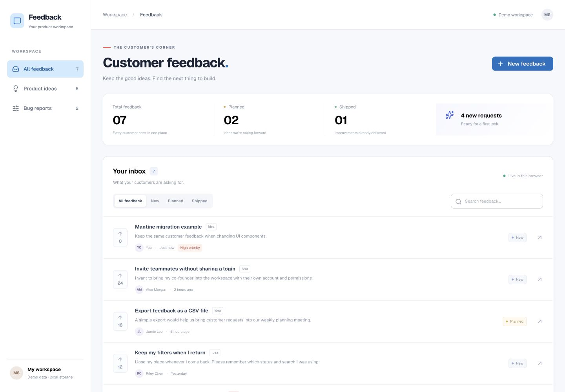Click the New feedback button

pyautogui.click(x=523, y=64)
